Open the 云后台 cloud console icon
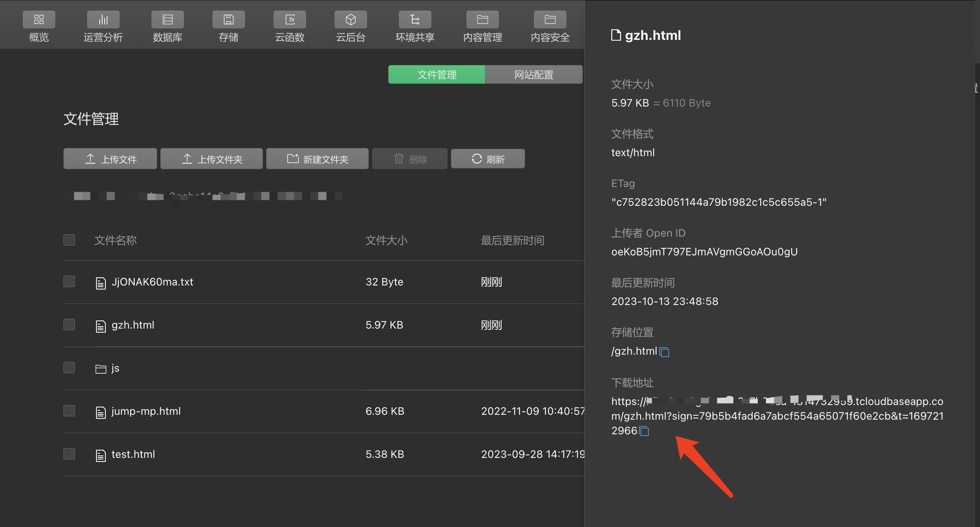980x527 pixels. pyautogui.click(x=350, y=20)
